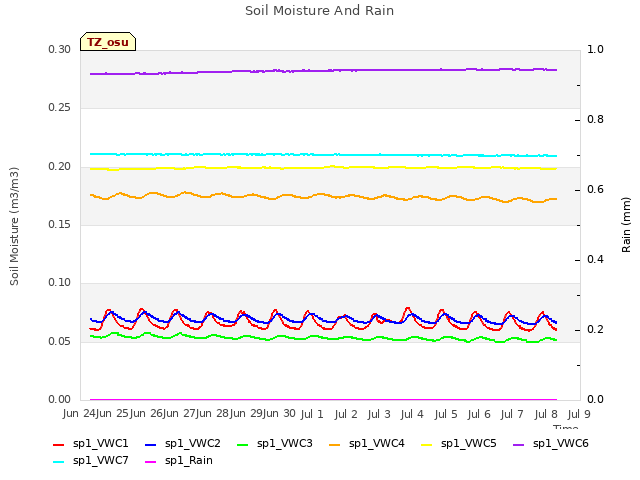The width and height of the screenshot is (640, 480).
Task: Click the purple sp1_VWC6 legend swatch
Action: [518, 445]
